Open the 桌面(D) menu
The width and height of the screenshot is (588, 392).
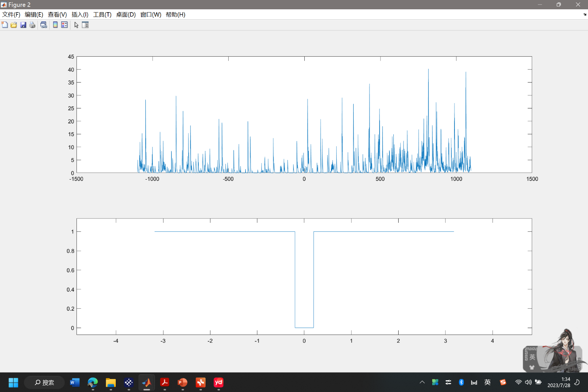126,15
